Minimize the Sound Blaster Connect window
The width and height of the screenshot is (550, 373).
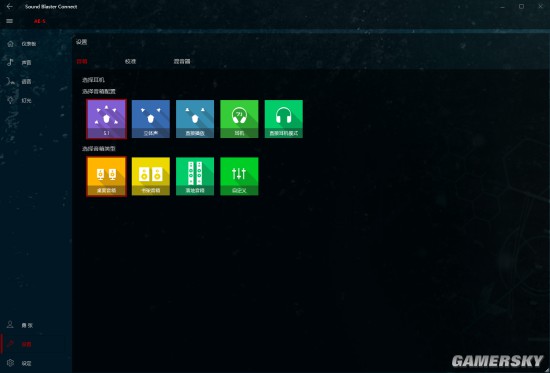pyautogui.click(x=503, y=7)
